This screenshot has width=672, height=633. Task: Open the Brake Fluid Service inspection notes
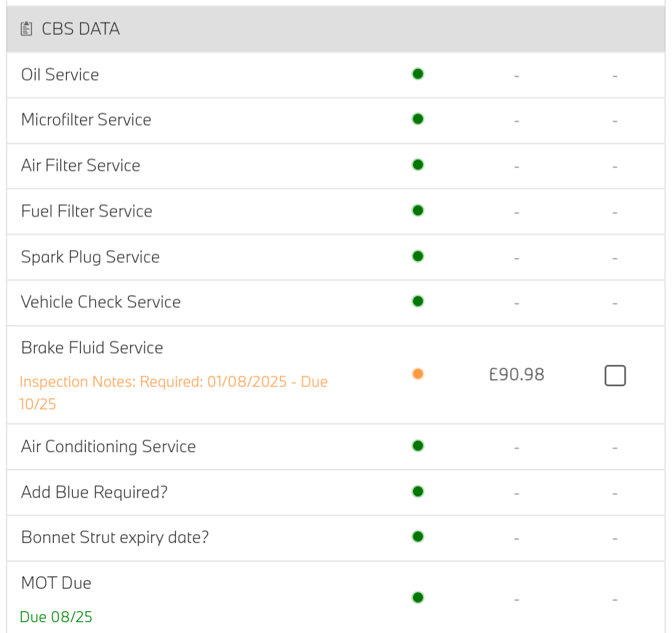click(173, 392)
